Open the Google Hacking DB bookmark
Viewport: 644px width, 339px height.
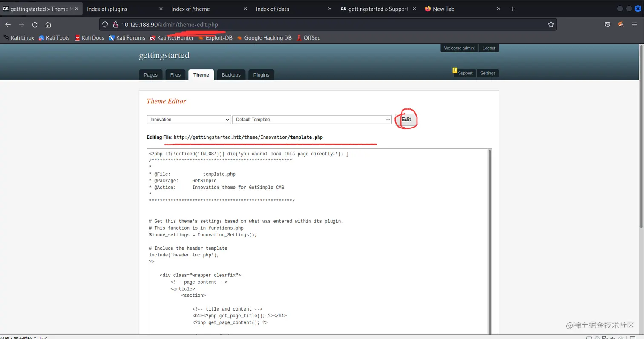(x=264, y=38)
